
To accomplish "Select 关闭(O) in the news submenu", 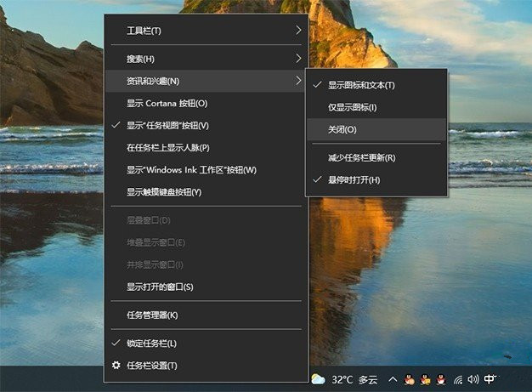I will tap(342, 129).
